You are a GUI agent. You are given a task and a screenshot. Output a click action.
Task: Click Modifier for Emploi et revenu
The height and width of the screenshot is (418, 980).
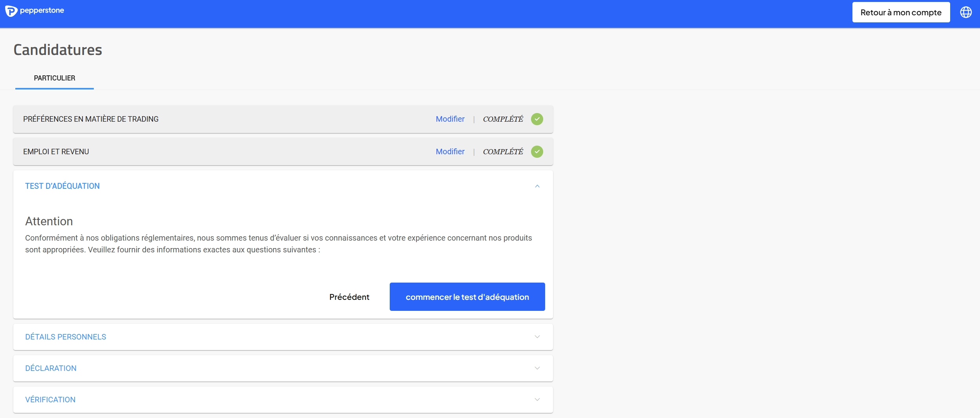(x=450, y=152)
